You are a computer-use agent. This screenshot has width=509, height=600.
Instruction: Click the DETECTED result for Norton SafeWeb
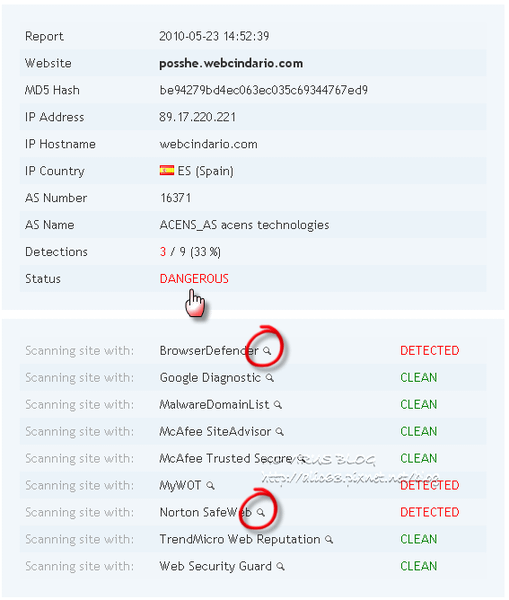click(429, 512)
